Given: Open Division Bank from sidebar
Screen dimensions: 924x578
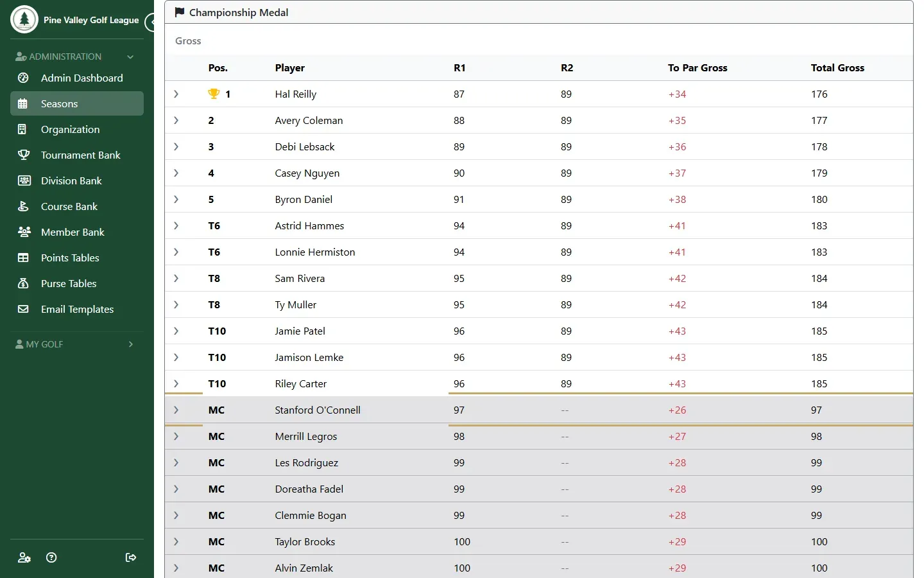Looking at the screenshot, I should point(77,180).
